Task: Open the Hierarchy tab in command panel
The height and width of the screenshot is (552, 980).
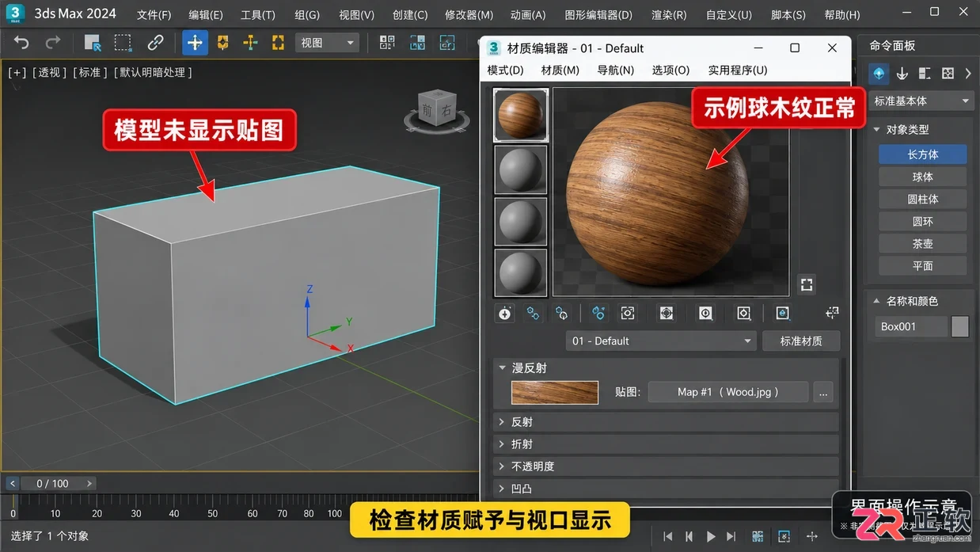Action: (925, 74)
